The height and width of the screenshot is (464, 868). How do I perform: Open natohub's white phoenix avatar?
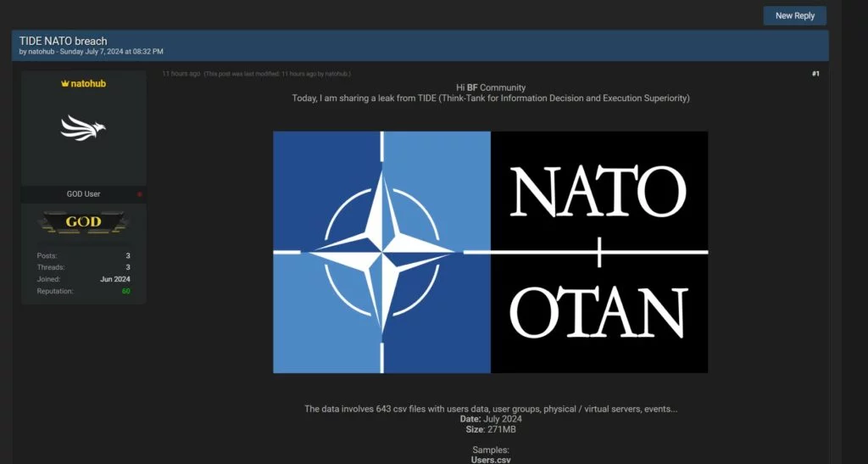83,128
